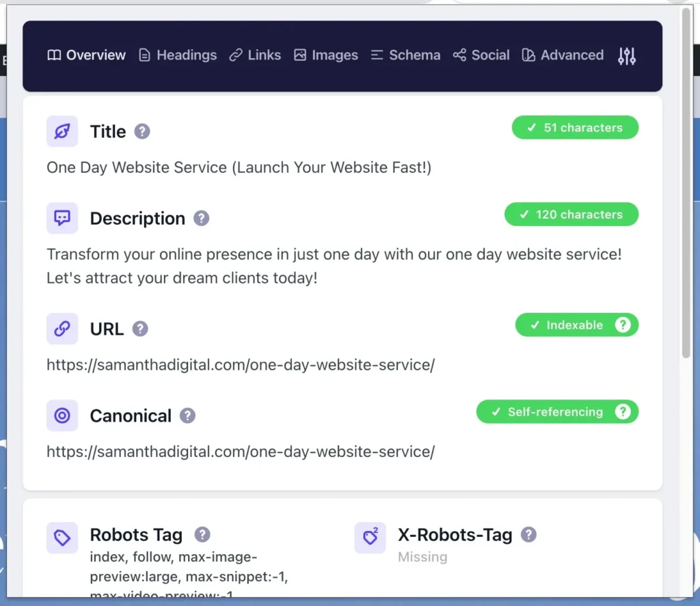Open the Description help tooltip
This screenshot has width=700, height=606.
(x=201, y=218)
